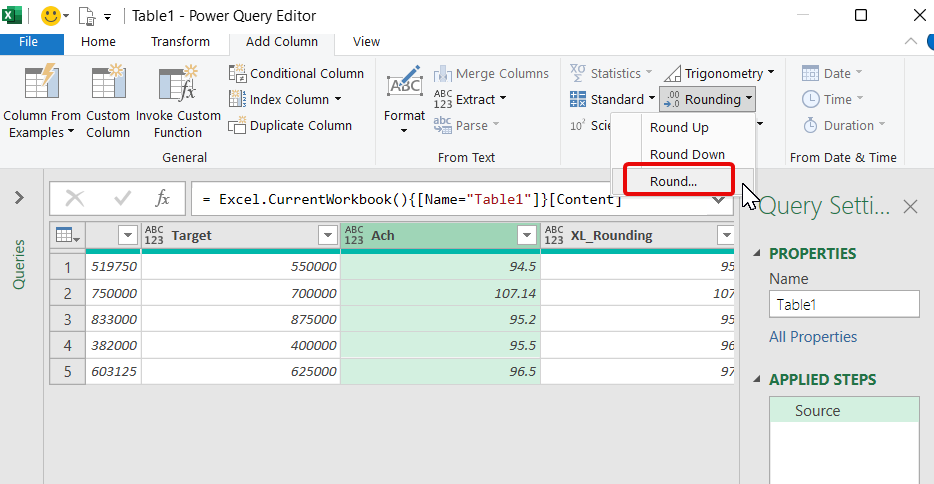934x484 pixels.
Task: Click the query Name text field
Action: (x=843, y=305)
